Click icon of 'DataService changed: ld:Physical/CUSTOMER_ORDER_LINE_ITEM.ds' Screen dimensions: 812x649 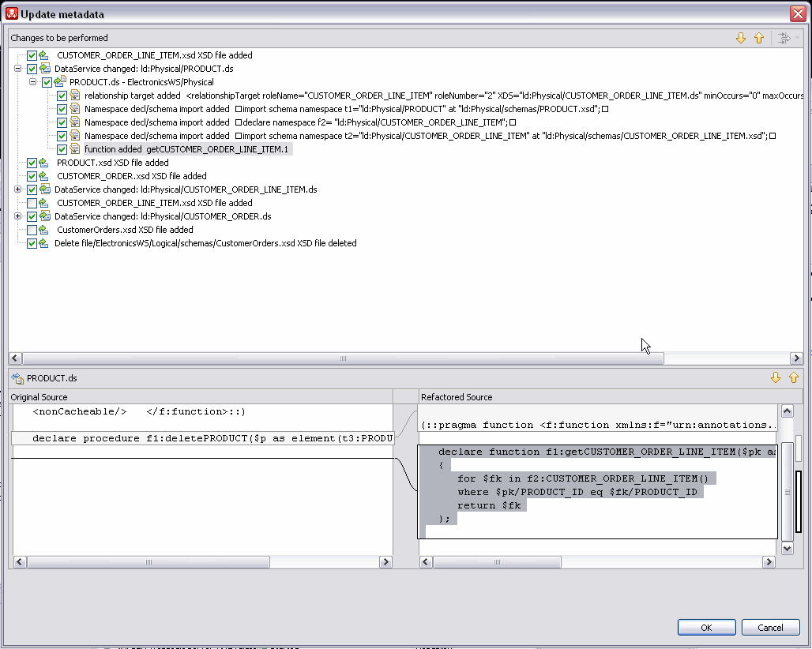point(45,189)
